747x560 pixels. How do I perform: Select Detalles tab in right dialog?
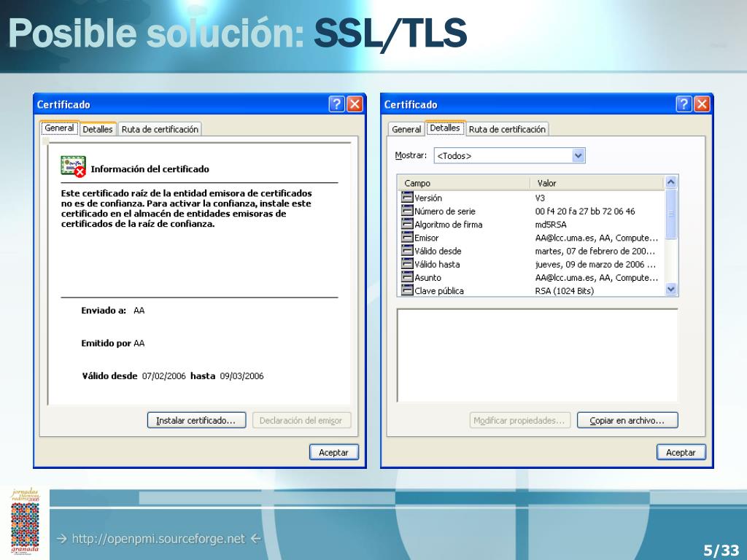pos(445,128)
